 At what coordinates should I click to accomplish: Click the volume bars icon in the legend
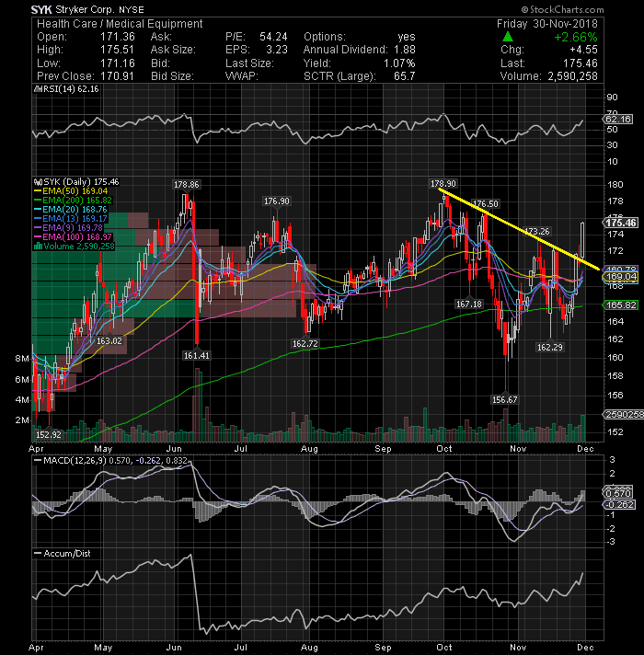38,246
